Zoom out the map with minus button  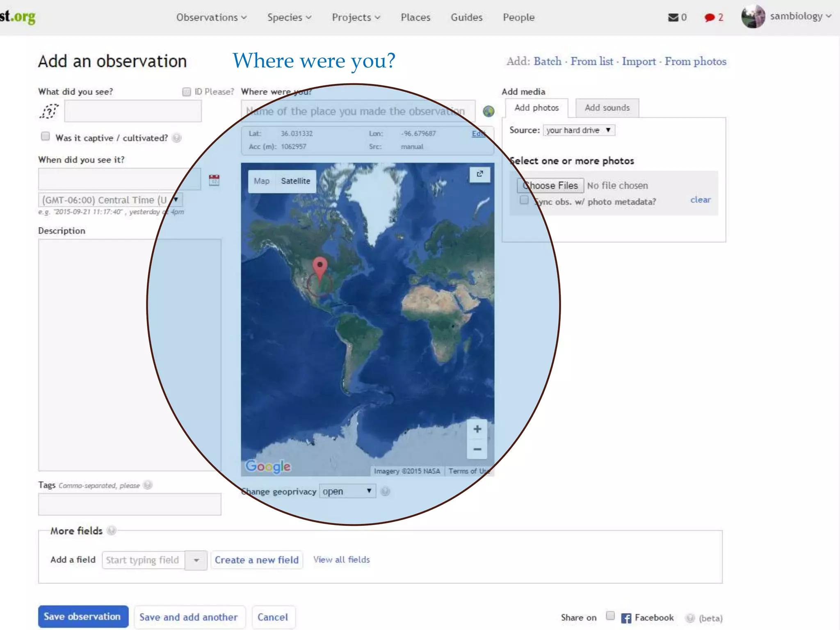[477, 450]
